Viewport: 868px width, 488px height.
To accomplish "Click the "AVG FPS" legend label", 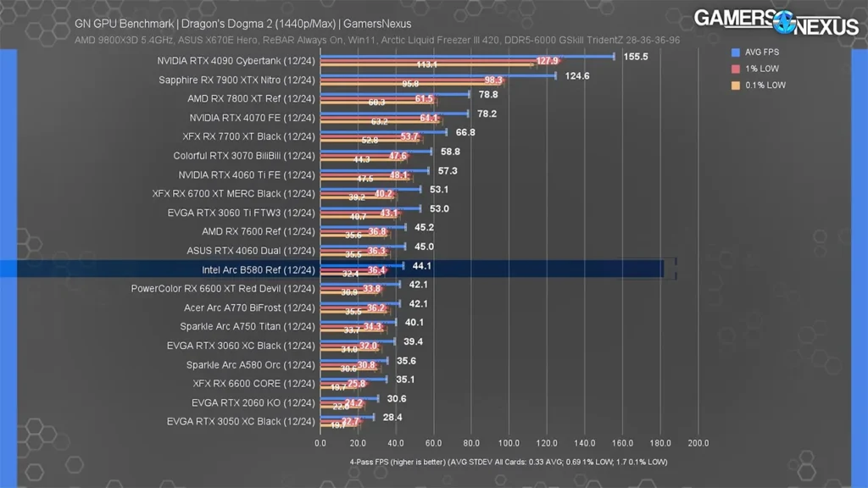I will click(x=762, y=52).
